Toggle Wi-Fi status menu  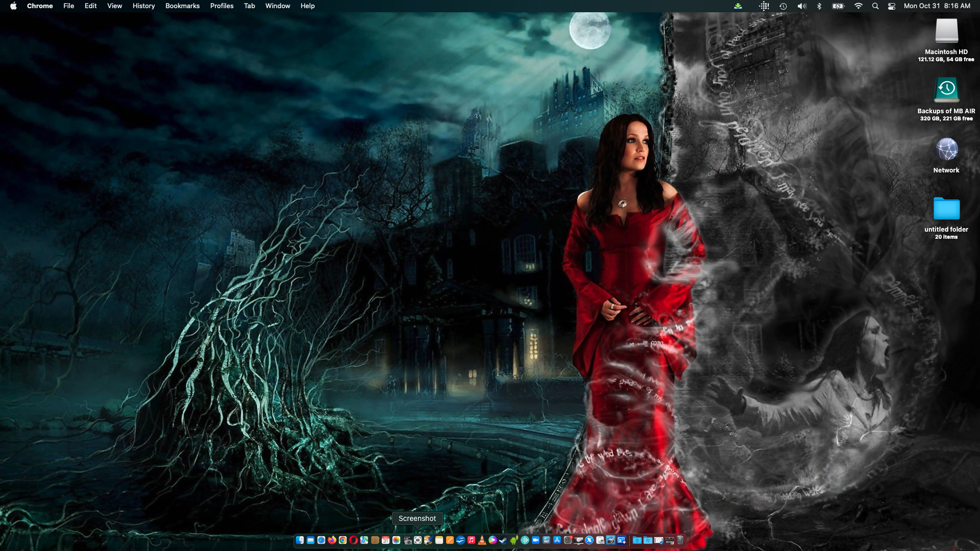pyautogui.click(x=858, y=6)
